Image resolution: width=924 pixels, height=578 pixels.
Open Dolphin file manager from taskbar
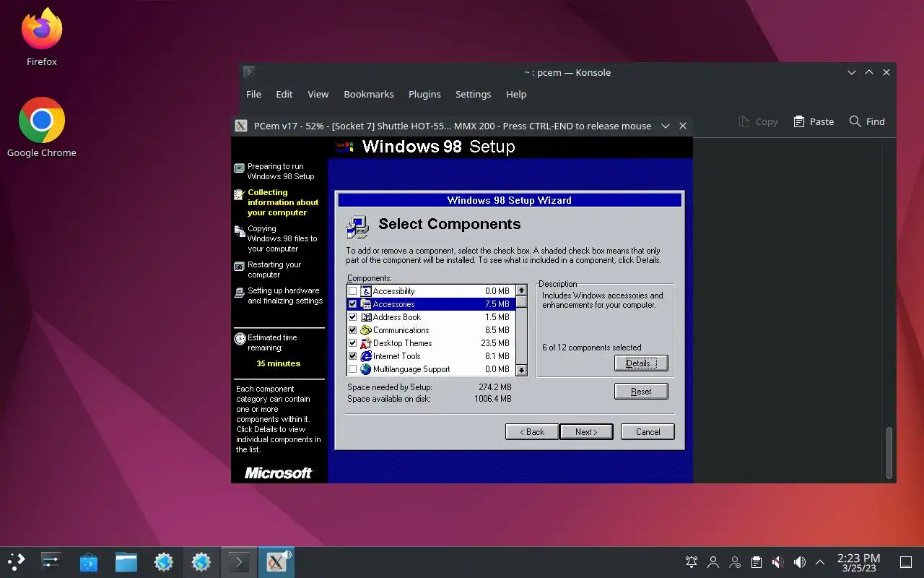(126, 561)
